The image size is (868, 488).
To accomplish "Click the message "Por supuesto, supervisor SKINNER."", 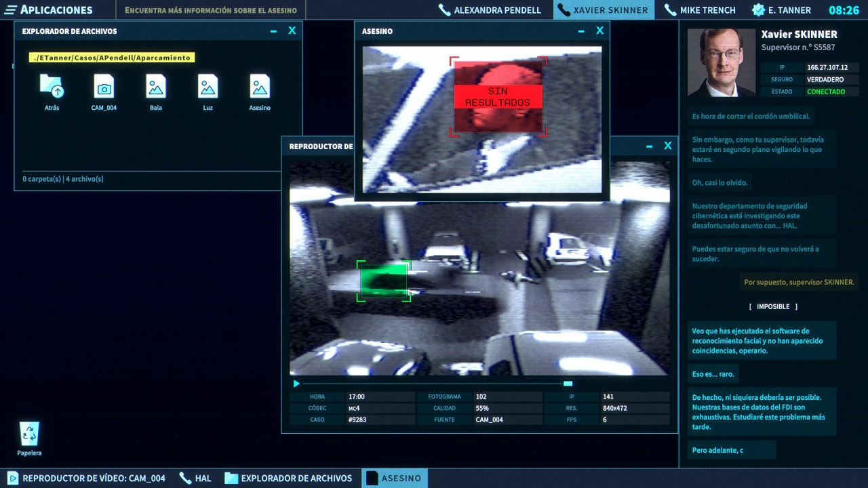I will [799, 282].
